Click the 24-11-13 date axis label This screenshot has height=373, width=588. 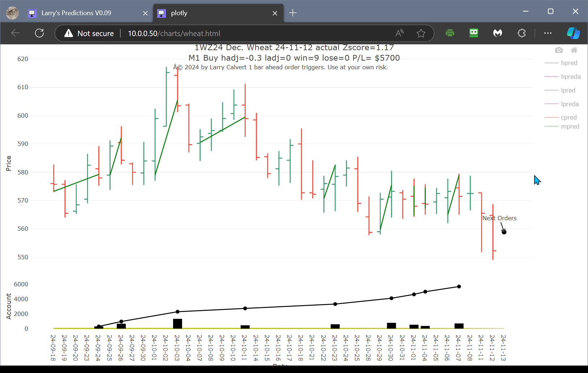503,348
